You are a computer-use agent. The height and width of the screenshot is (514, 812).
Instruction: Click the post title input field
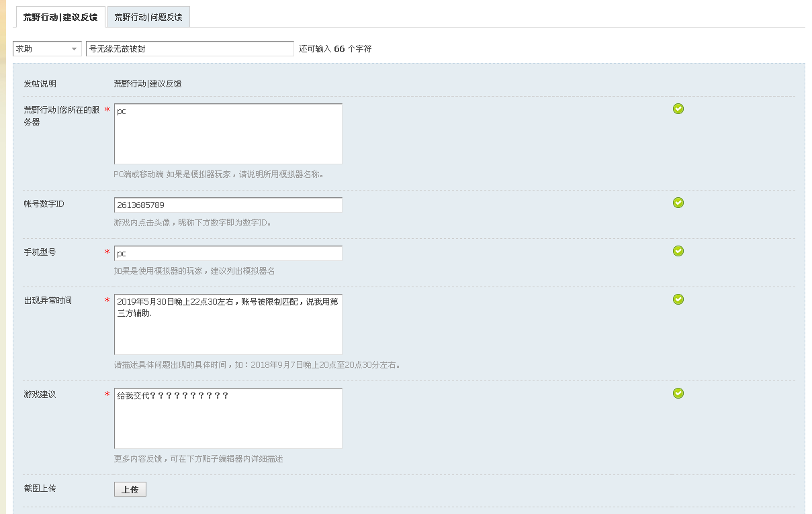pyautogui.click(x=190, y=49)
